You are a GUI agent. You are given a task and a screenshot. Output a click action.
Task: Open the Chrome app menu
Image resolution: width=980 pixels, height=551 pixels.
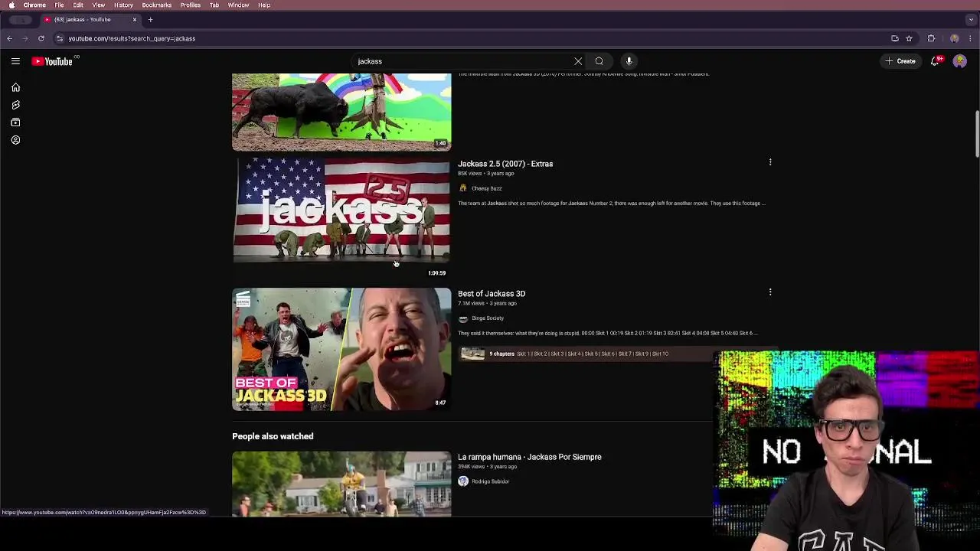point(34,5)
